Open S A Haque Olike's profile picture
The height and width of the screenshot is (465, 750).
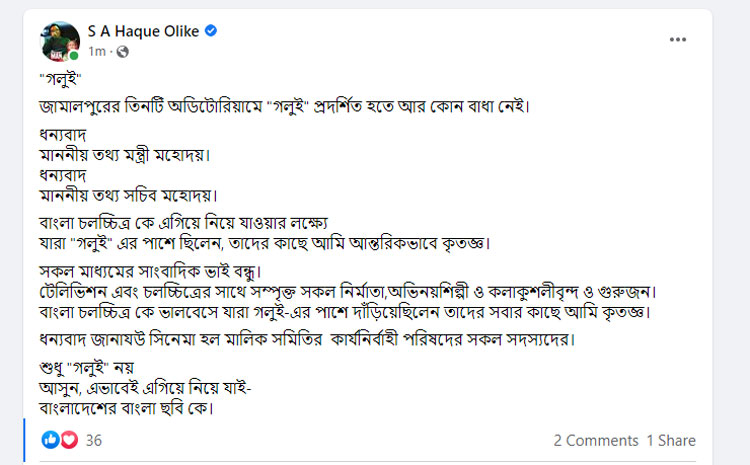point(59,39)
